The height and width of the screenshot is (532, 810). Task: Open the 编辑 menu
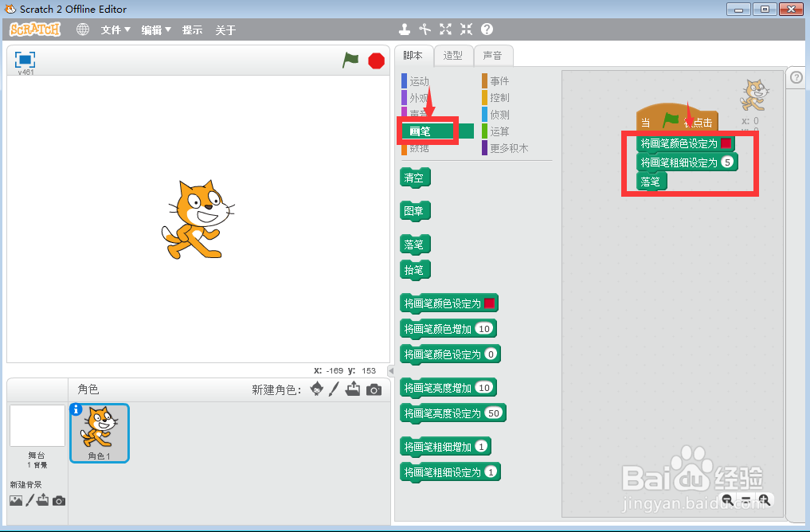coord(156,30)
